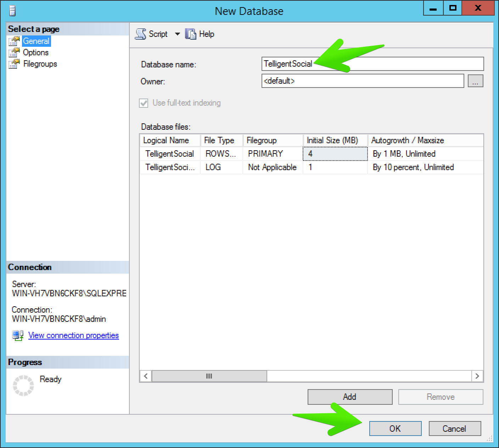The height and width of the screenshot is (448, 499).
Task: Open the Options page
Action: coord(36,52)
